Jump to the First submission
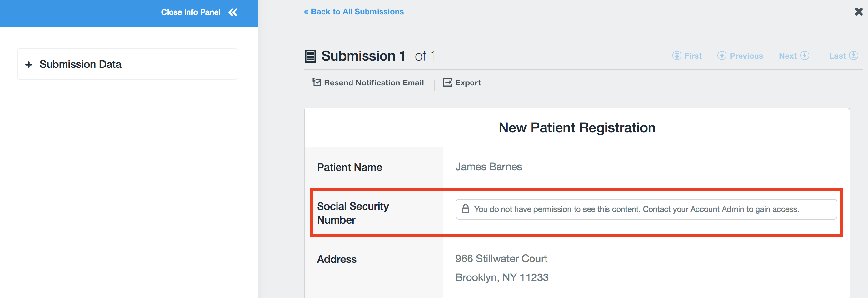This screenshot has width=868, height=298. [693, 56]
